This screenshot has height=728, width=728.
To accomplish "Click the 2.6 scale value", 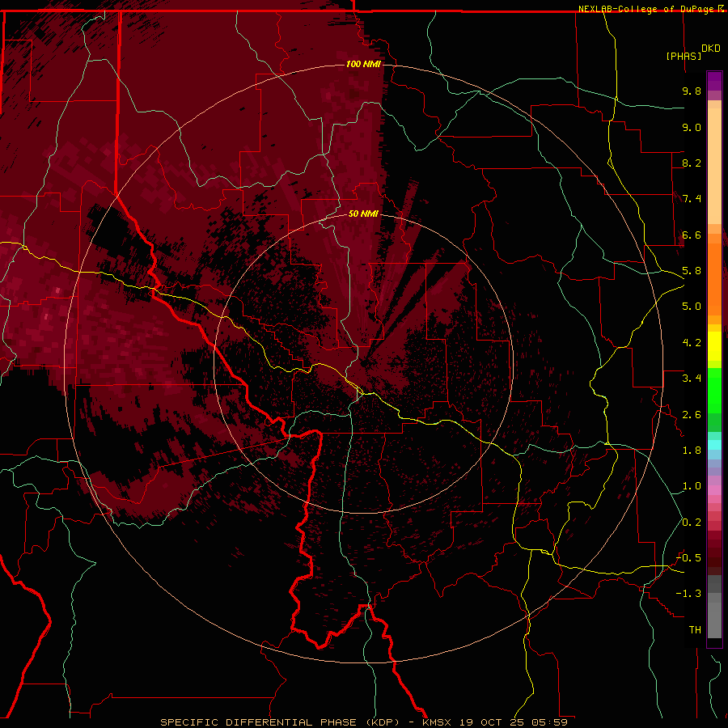I will pyautogui.click(x=692, y=415).
